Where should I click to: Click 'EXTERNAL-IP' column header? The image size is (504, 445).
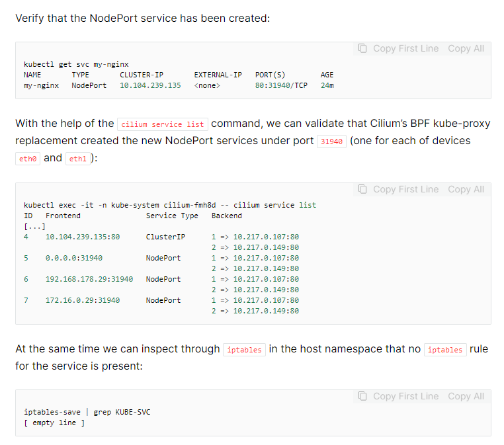tap(218, 75)
